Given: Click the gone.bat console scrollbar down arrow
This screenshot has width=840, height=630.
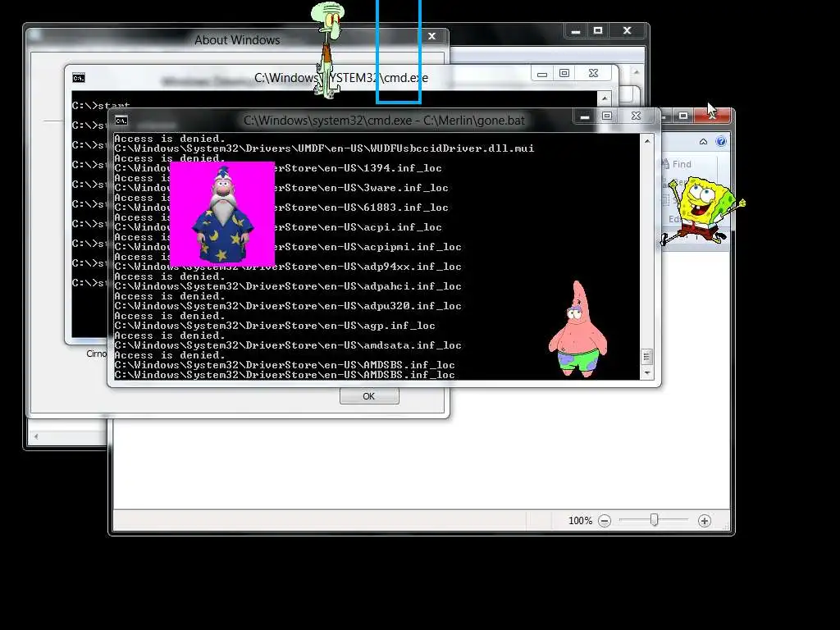Looking at the screenshot, I should (x=647, y=373).
